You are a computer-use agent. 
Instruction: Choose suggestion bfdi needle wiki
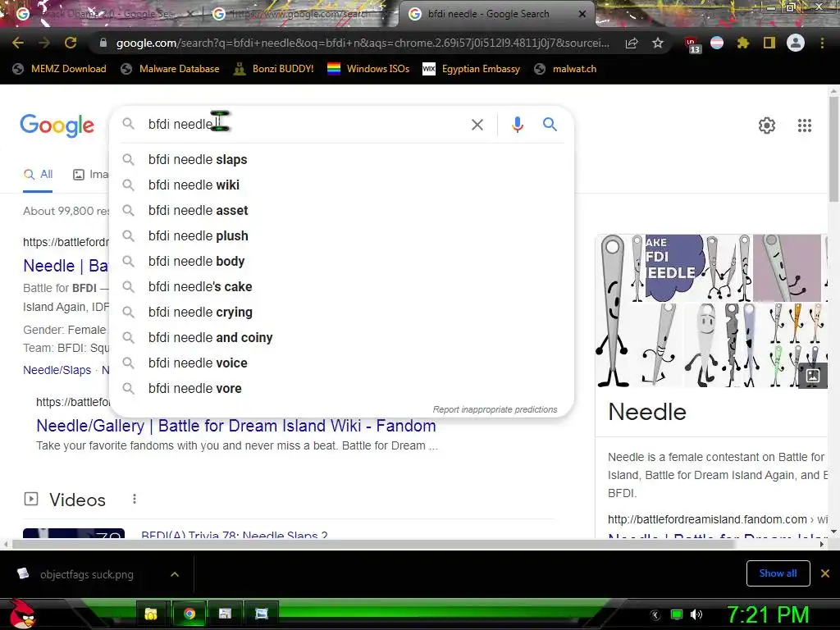pos(342,185)
